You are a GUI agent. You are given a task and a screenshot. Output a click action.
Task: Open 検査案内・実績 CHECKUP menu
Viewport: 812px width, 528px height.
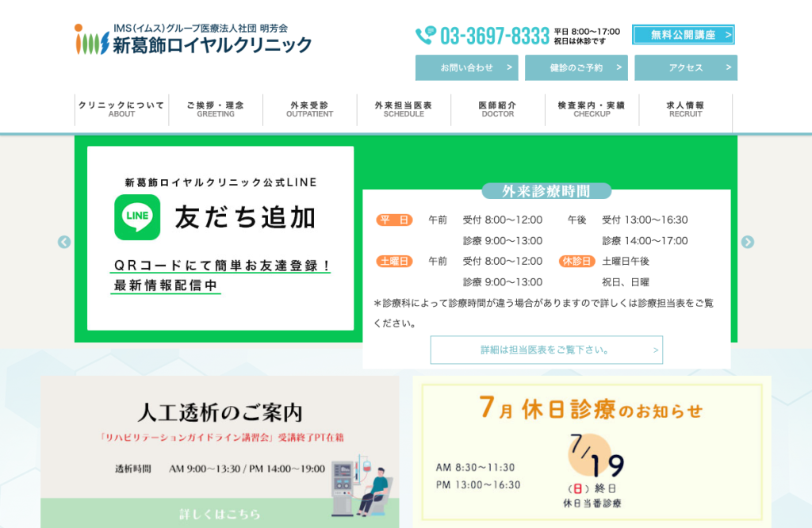point(592,109)
